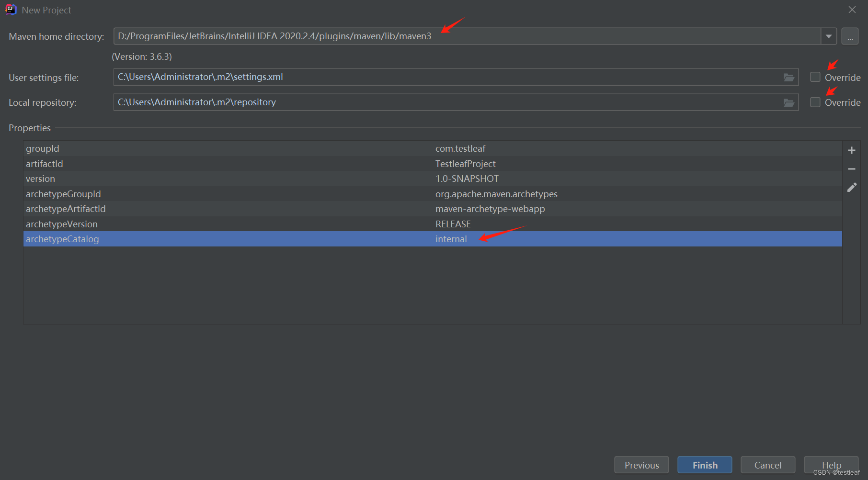The height and width of the screenshot is (480, 868).
Task: Click the remove property minus icon
Action: 851,169
